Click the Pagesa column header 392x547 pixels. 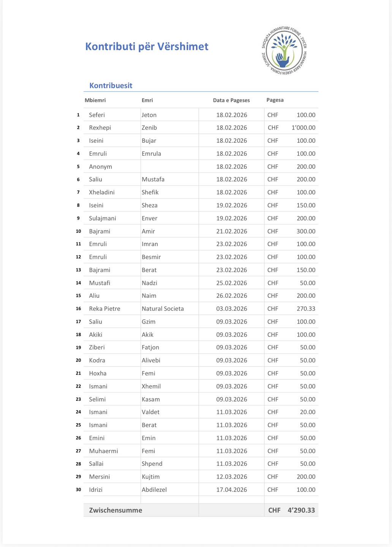coord(275,100)
